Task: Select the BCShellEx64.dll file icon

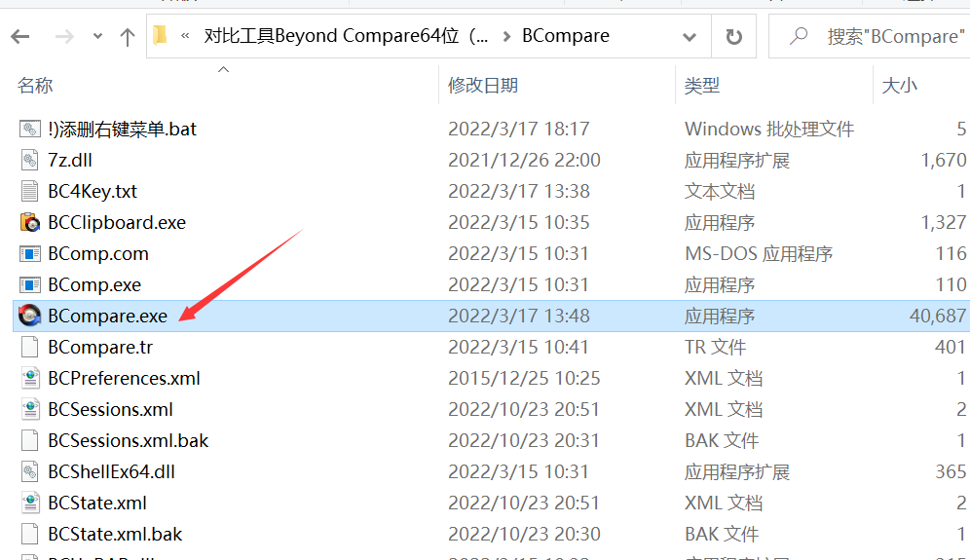Action: pos(29,471)
